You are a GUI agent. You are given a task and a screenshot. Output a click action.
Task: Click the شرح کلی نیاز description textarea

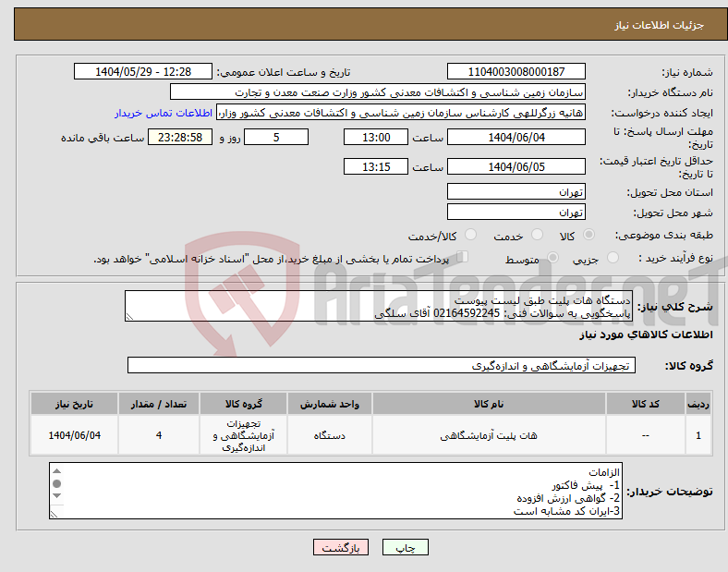pos(379,306)
